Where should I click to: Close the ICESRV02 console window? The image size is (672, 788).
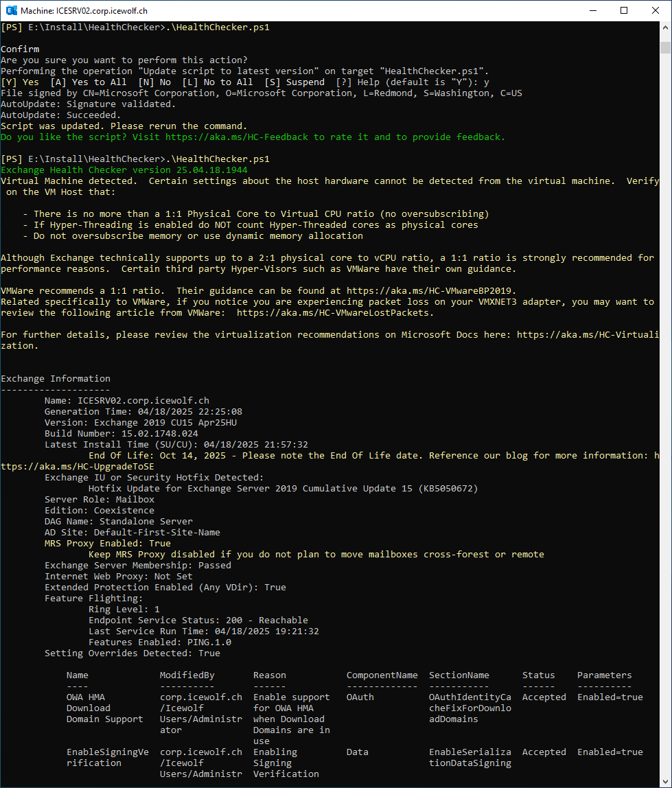656,10
